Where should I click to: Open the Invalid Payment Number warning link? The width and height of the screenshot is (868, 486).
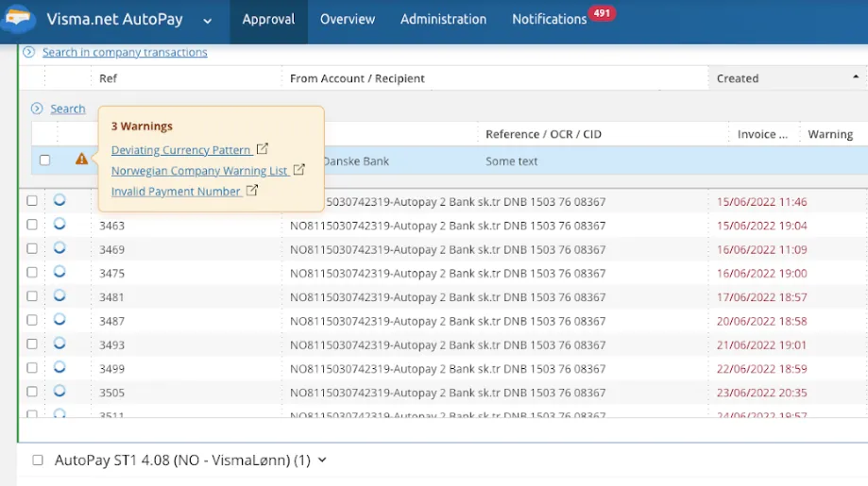pyautogui.click(x=177, y=192)
